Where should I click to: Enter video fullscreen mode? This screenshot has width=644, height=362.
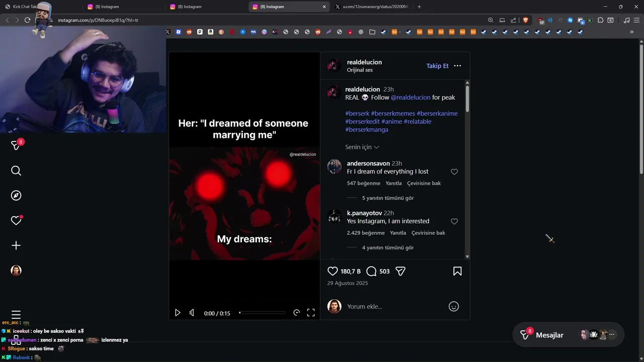tap(311, 313)
